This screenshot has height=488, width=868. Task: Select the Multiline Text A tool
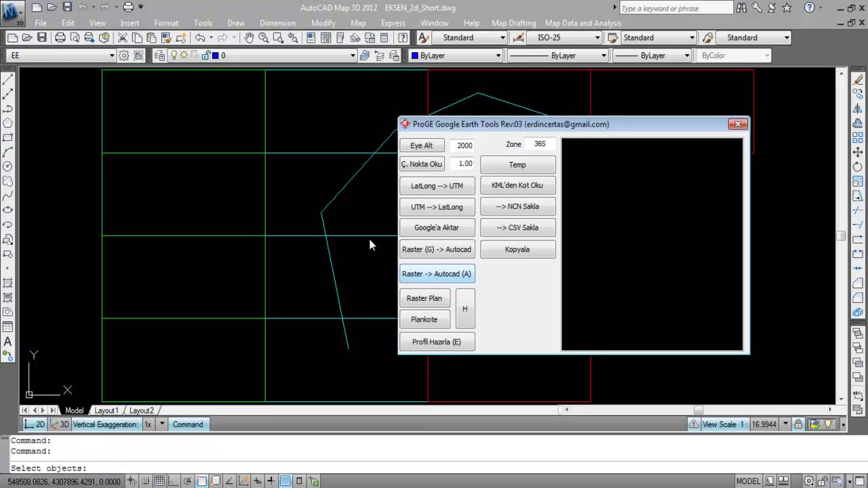8,342
